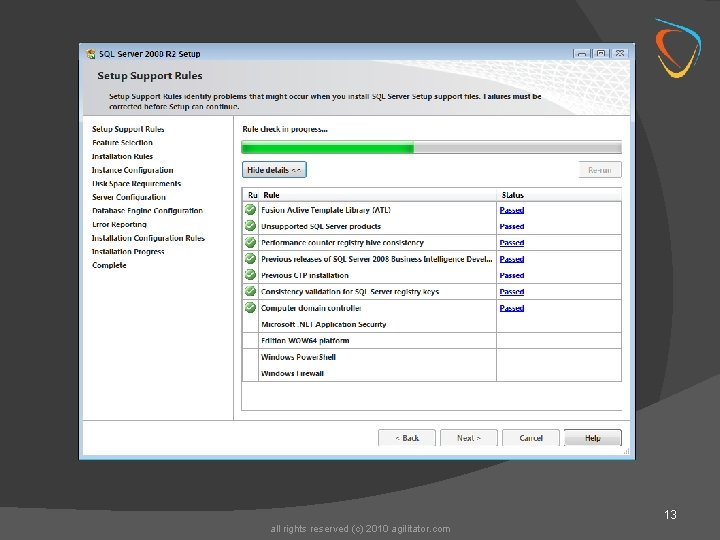Click the Re-run button
This screenshot has height=540, width=720.
pyautogui.click(x=600, y=170)
